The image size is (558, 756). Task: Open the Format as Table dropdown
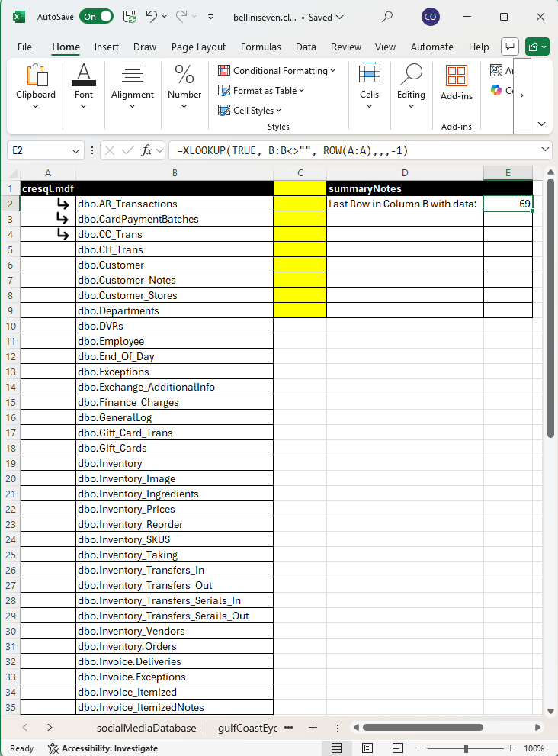pos(261,91)
